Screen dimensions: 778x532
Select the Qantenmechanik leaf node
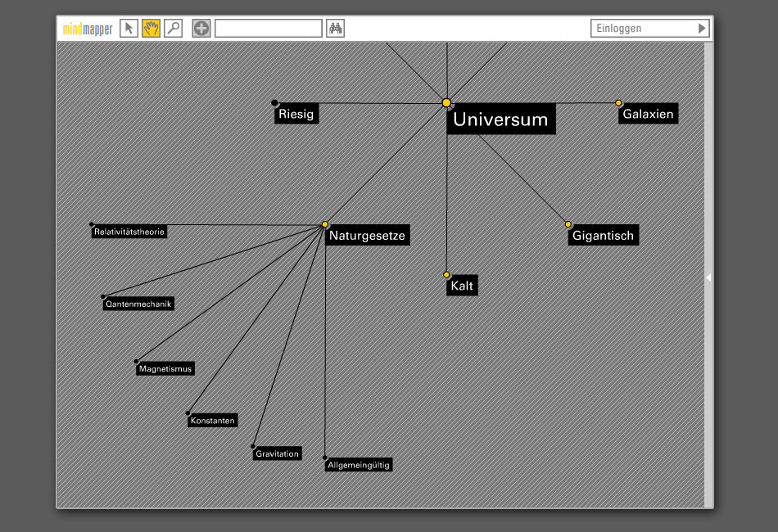(x=138, y=304)
